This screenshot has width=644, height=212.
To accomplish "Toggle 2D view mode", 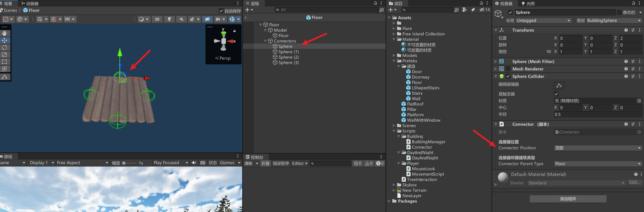I will pyautogui.click(x=157, y=19).
